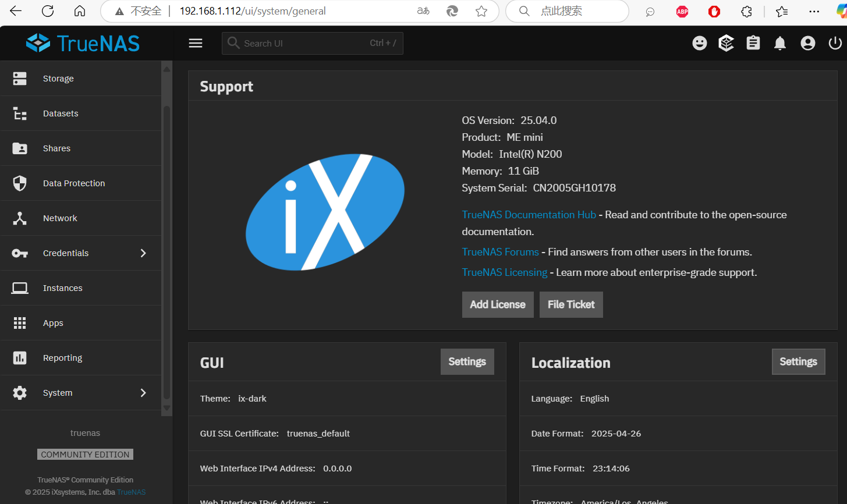This screenshot has width=847, height=504.
Task: Open the Alerts bell icon
Action: coord(780,44)
